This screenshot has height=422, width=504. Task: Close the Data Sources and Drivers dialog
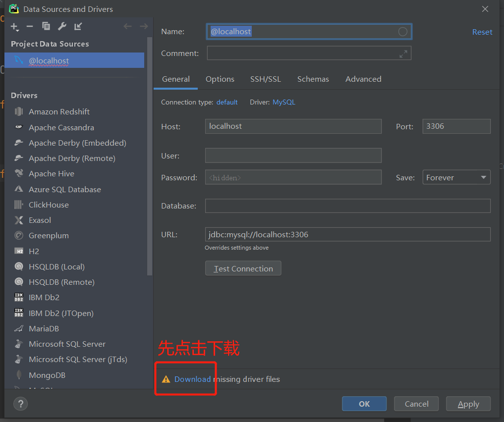coord(485,9)
